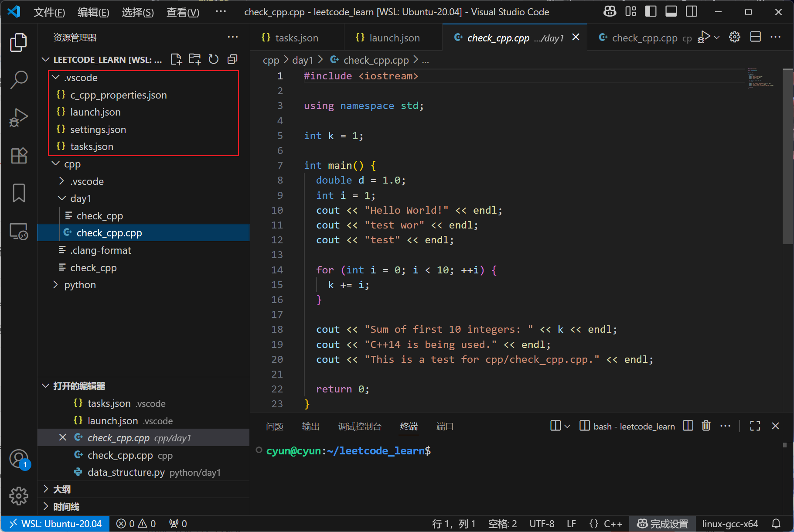
Task: Open .clang-format file in explorer
Action: (143, 250)
